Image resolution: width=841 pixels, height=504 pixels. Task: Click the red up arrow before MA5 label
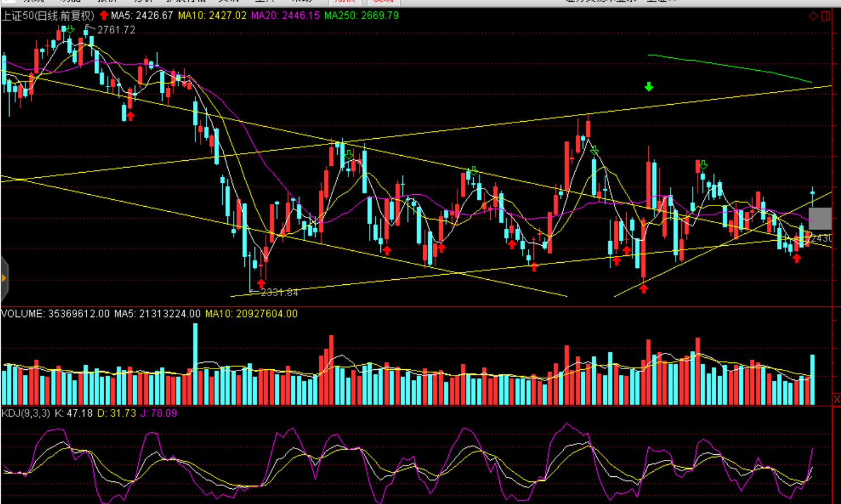tap(104, 15)
